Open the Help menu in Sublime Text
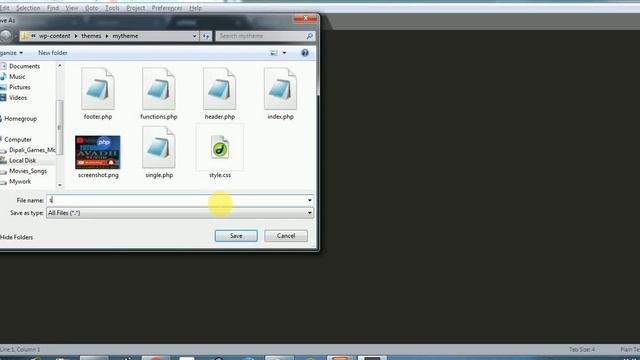 [x=195, y=8]
